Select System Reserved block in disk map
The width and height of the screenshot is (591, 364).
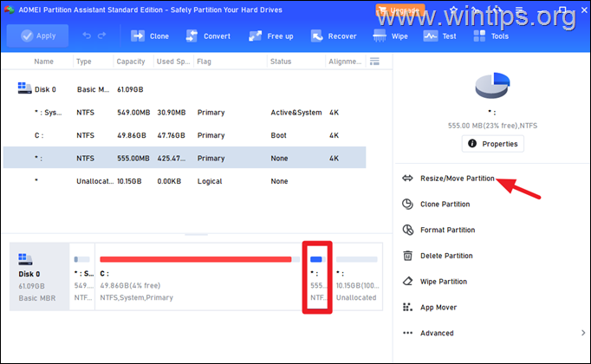(x=82, y=276)
